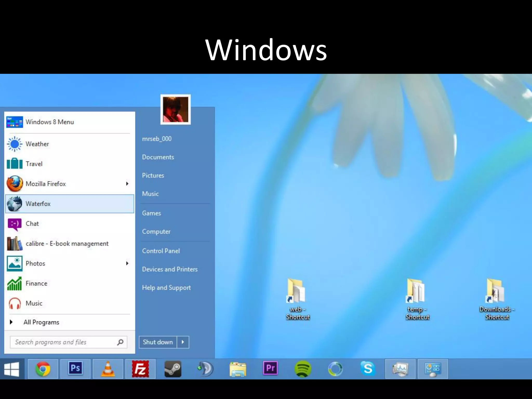Open the Finance app chart icon
Screen dimensions: 532x399
[15, 283]
